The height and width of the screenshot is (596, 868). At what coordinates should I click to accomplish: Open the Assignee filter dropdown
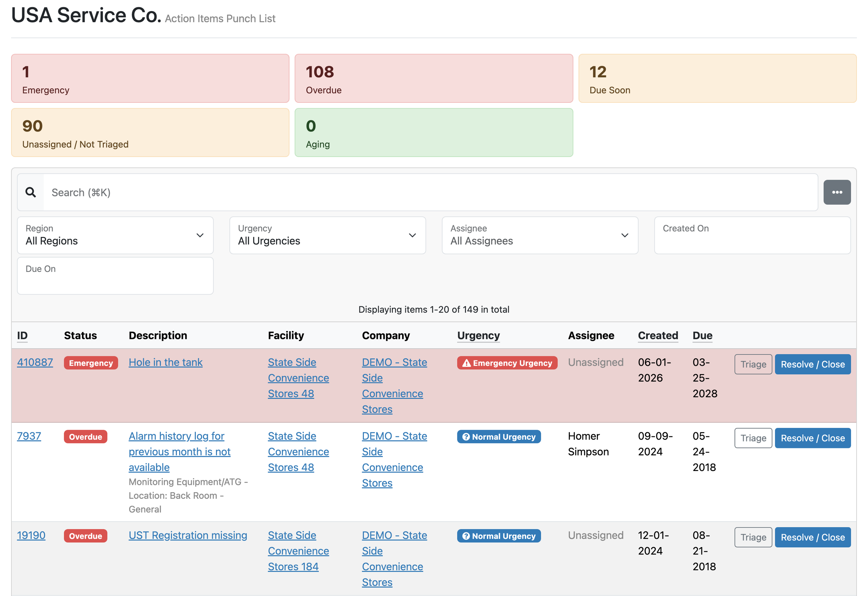coord(540,235)
